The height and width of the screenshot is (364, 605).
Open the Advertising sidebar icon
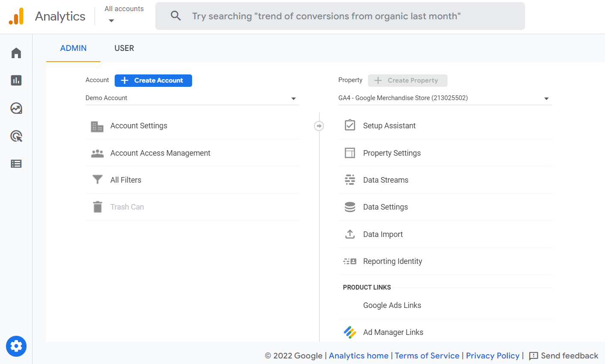click(x=16, y=136)
